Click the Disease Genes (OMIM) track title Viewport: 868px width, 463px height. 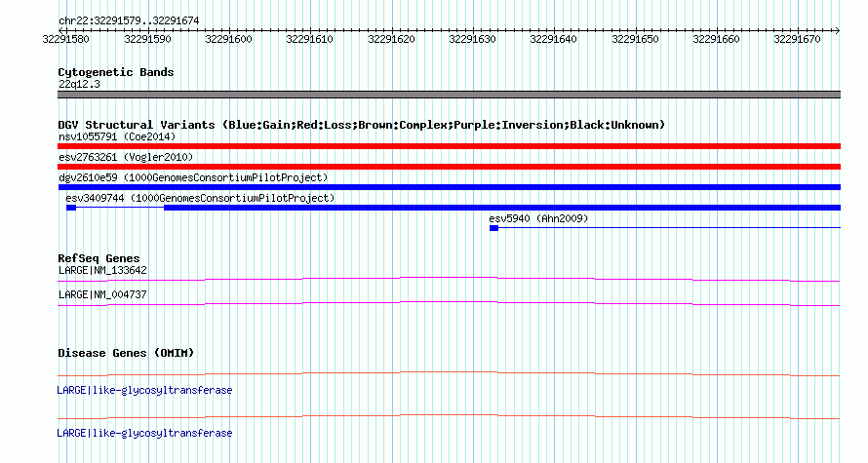coord(126,353)
